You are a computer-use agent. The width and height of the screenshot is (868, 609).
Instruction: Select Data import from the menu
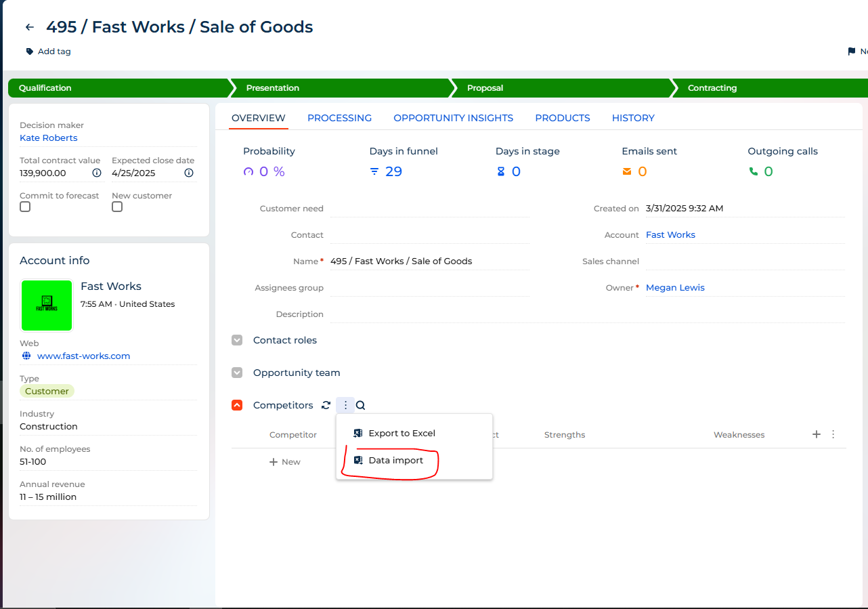414,460
